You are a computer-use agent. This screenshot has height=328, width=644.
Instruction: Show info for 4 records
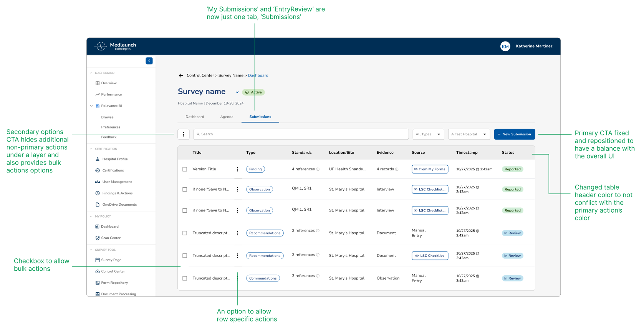pyautogui.click(x=397, y=169)
